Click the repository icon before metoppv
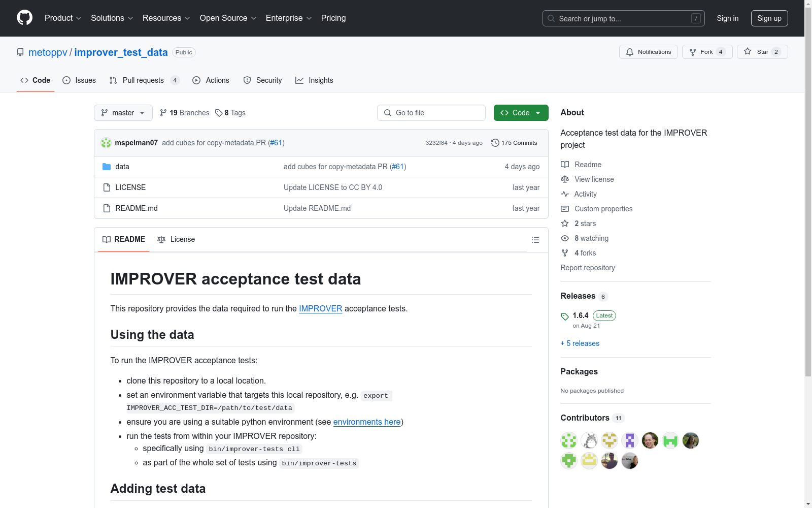Viewport: 812px width, 508px height. coord(20,52)
